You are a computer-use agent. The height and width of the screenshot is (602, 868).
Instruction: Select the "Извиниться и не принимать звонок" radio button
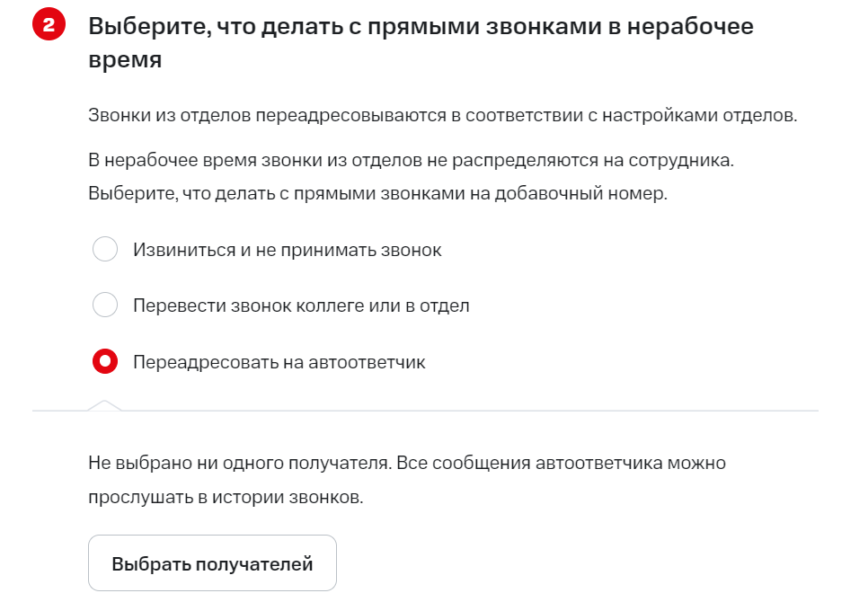(105, 249)
